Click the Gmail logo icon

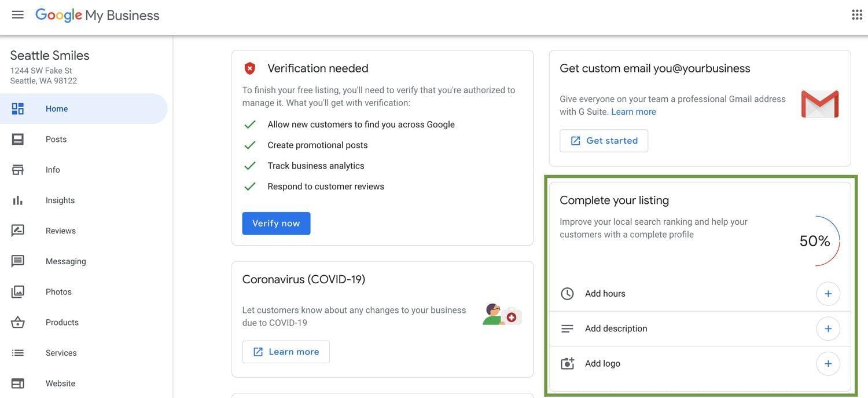tap(819, 104)
